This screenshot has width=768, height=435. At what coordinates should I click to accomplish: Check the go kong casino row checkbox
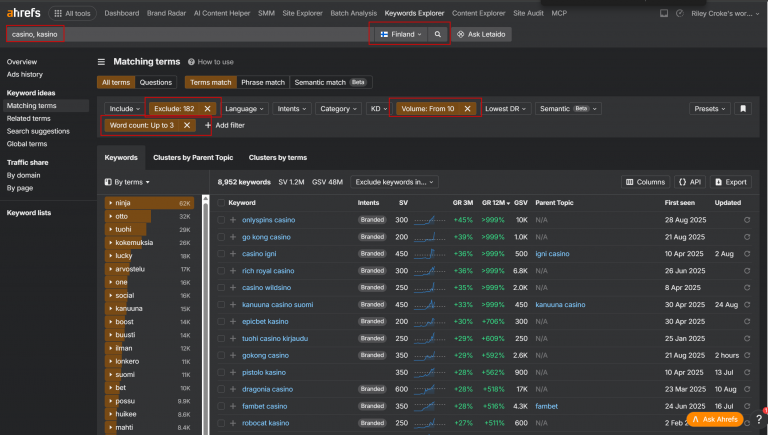221,237
